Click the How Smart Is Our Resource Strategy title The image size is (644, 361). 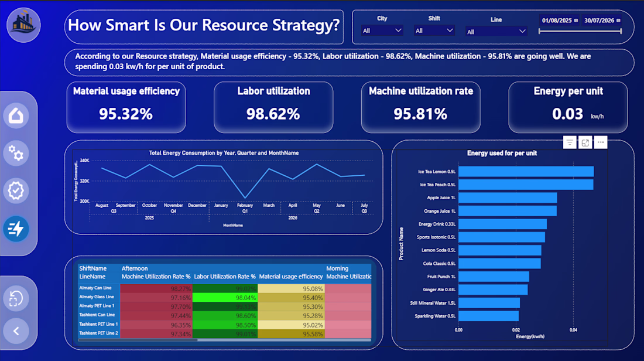point(204,25)
